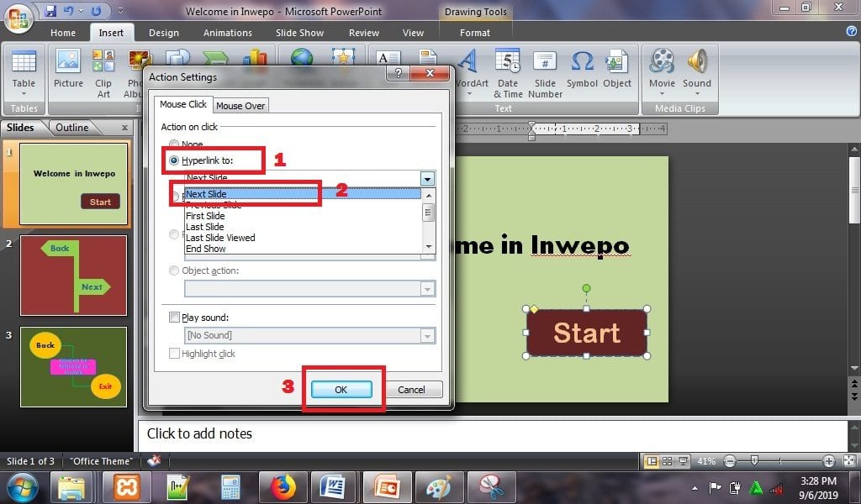Image resolution: width=861 pixels, height=504 pixels.
Task: Click the spell check icon in status bar
Action: click(x=155, y=460)
